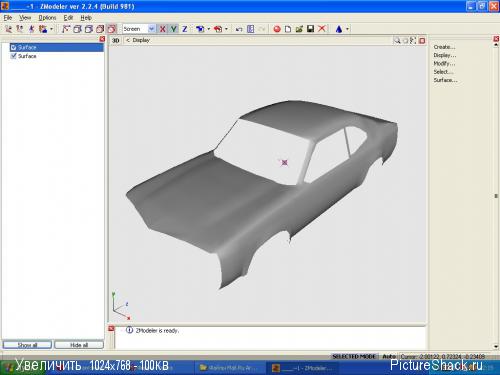Viewport: 500px width, 375px height.
Task: Open the Edit menu
Action: [68, 18]
